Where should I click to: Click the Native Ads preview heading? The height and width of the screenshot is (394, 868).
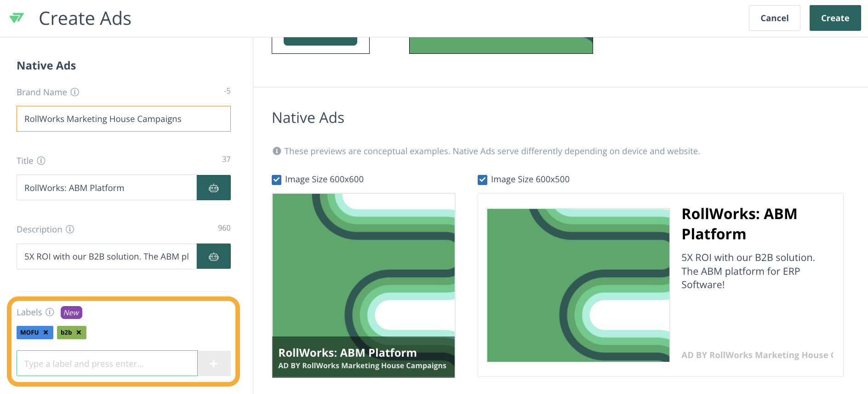pos(308,118)
